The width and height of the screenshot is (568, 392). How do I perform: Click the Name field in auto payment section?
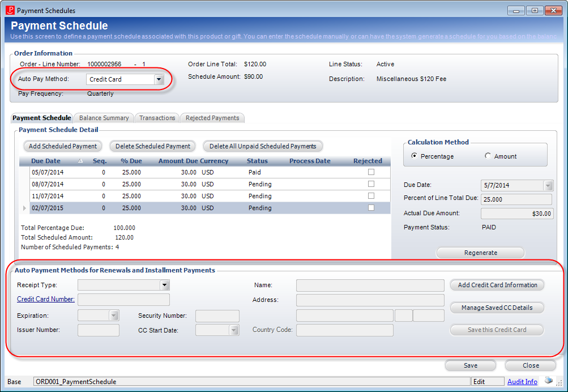point(370,285)
